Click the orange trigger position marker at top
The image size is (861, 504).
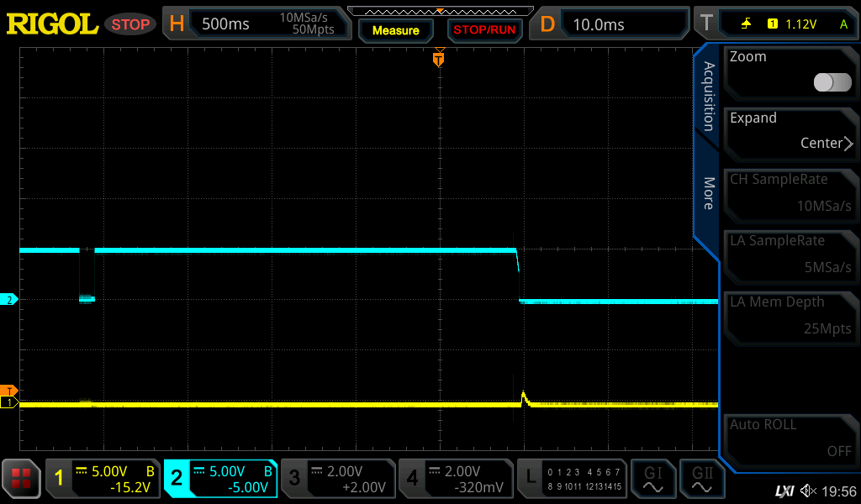point(438,58)
